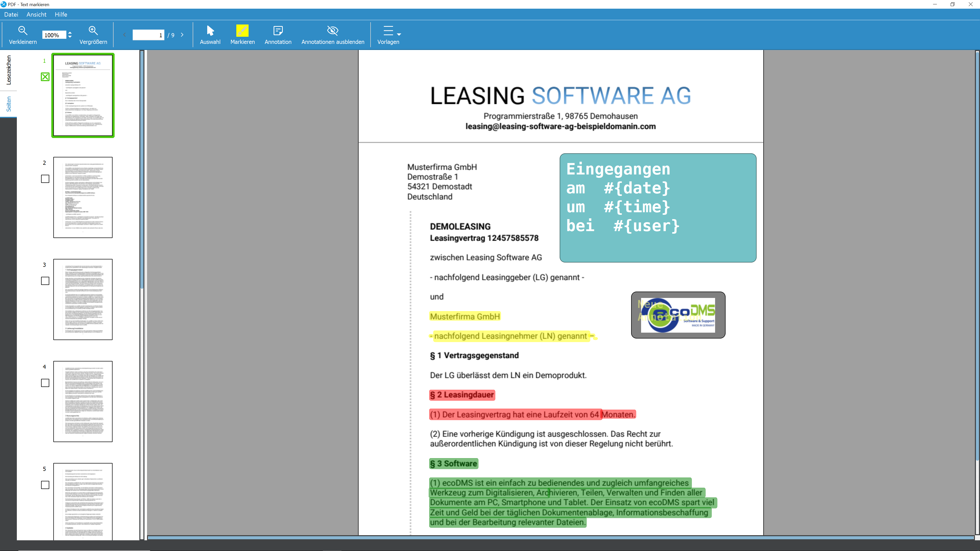Toggle Annotationen ausblenden eye icon

[333, 35]
